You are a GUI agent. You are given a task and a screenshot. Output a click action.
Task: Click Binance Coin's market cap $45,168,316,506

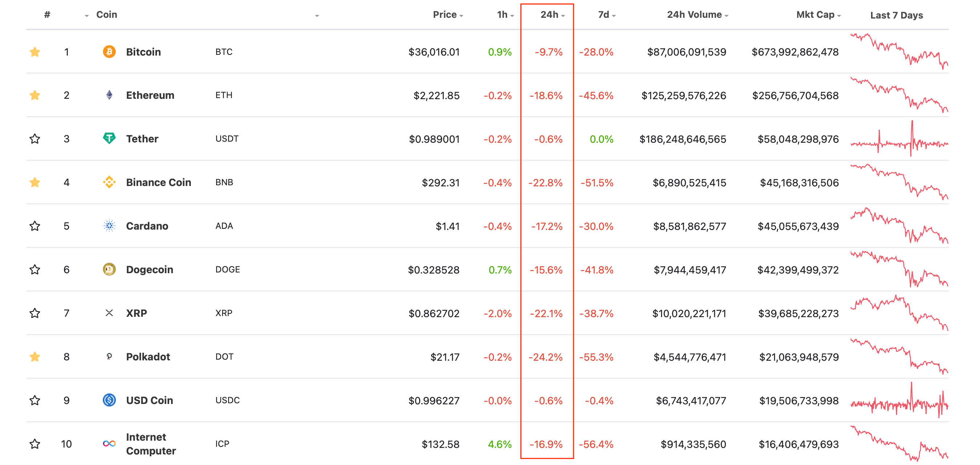(x=799, y=183)
